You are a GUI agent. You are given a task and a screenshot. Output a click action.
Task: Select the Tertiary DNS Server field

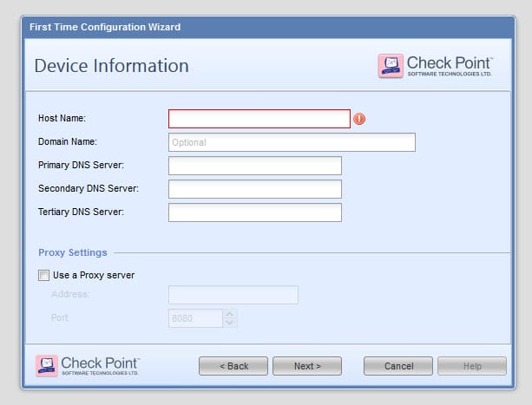(x=255, y=212)
